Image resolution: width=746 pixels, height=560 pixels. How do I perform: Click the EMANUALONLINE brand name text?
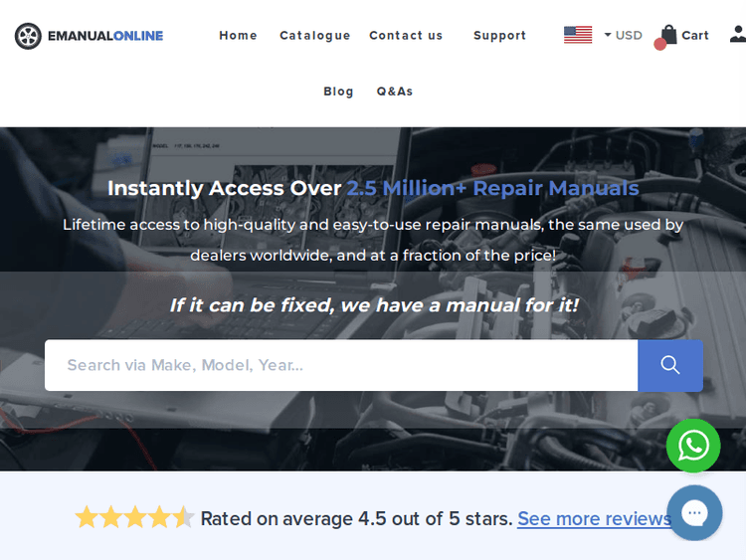(x=104, y=36)
